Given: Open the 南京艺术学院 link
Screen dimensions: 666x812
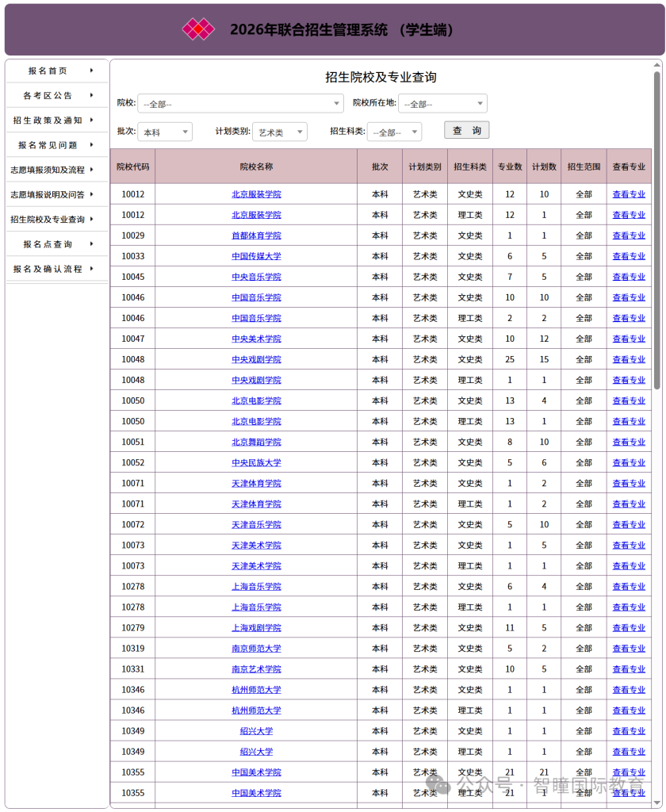Looking at the screenshot, I should [256, 669].
